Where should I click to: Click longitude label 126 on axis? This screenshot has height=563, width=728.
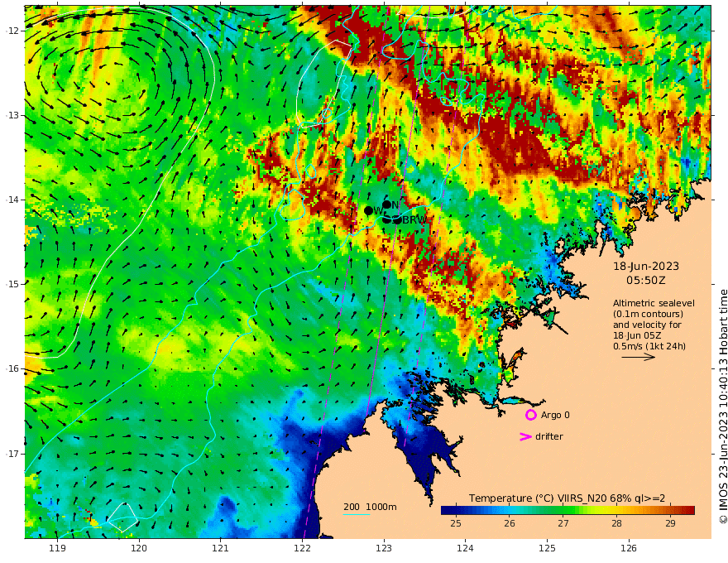(x=629, y=549)
